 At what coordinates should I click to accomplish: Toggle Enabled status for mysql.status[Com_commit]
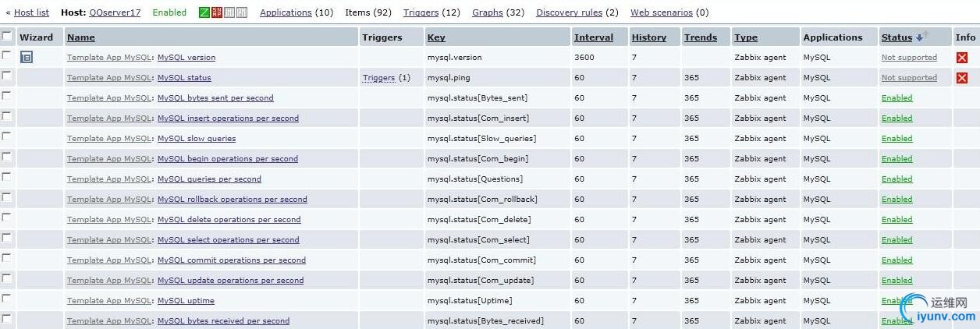(x=897, y=260)
